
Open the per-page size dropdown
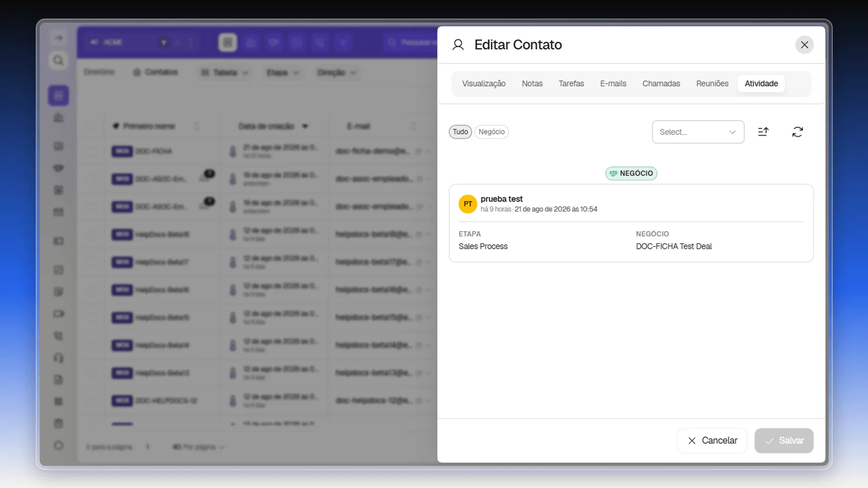pyautogui.click(x=198, y=447)
